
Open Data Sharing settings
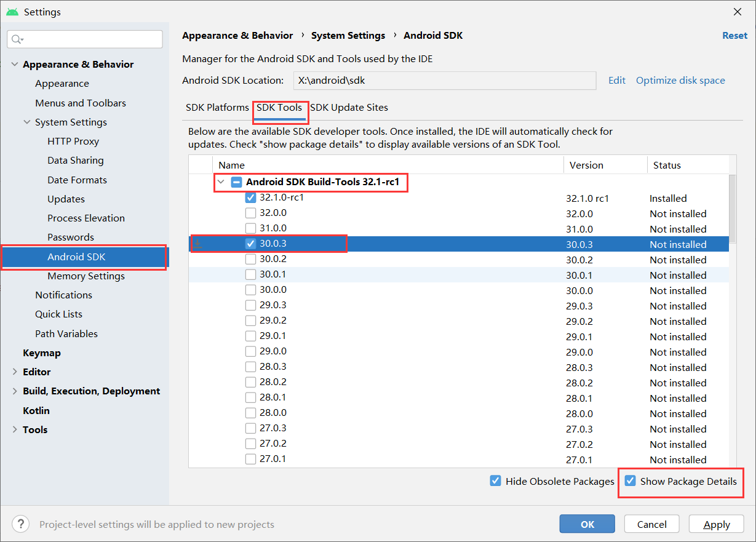76,161
